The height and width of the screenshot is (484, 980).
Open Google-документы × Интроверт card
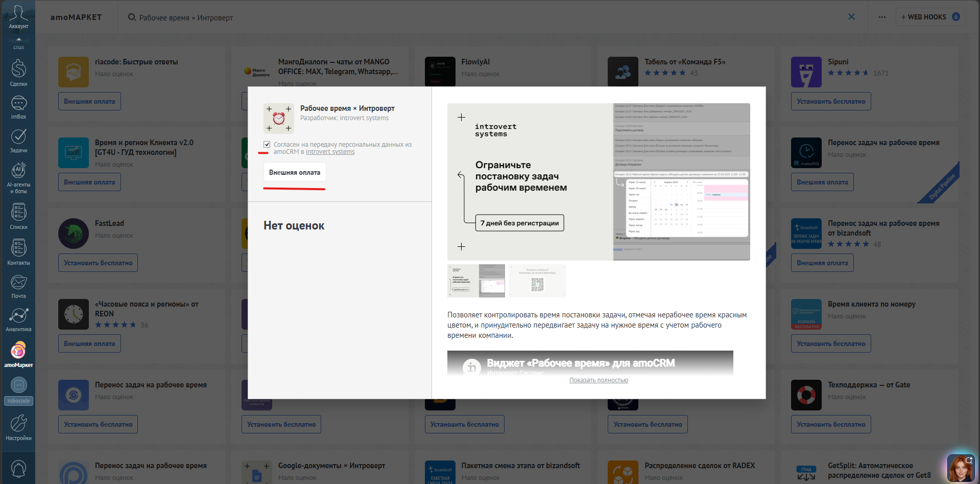(331, 466)
